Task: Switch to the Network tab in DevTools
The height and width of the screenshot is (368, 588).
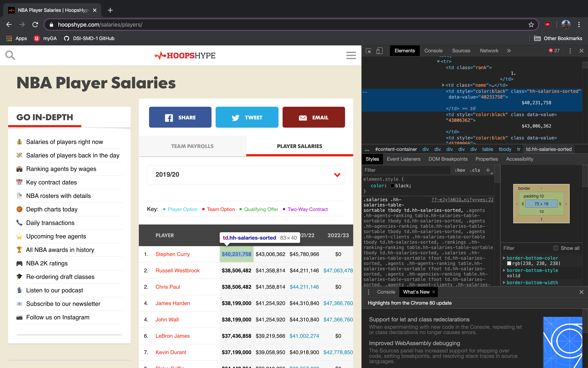Action: coord(489,51)
